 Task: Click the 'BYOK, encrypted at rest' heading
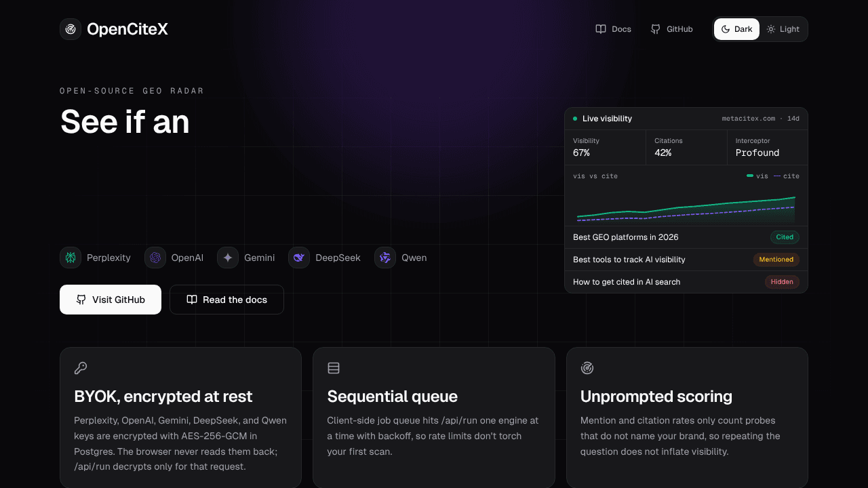163,396
